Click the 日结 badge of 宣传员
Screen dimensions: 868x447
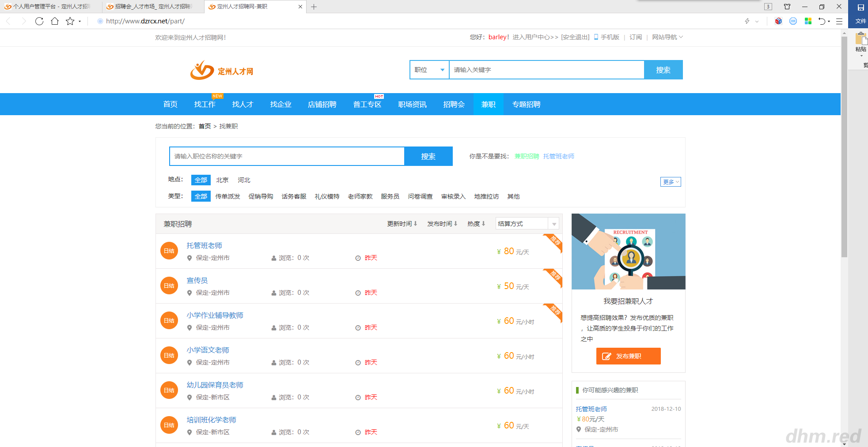tap(169, 286)
